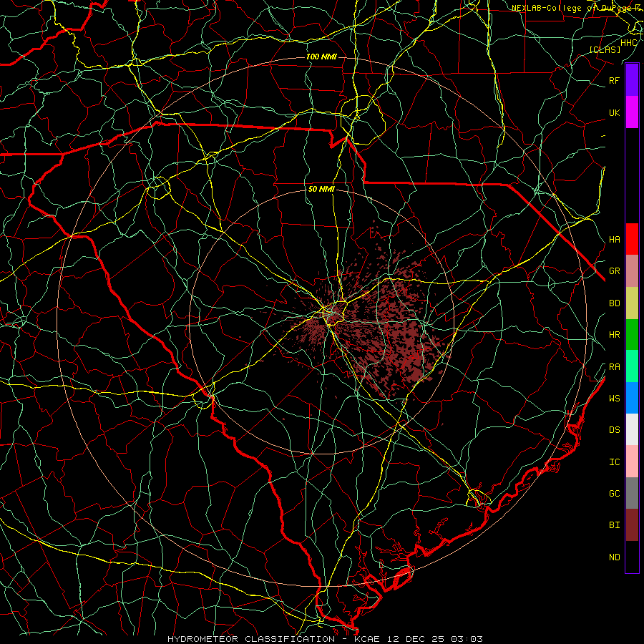Click the RF purple legend swatch
This screenshot has height=644, width=644.
click(632, 80)
